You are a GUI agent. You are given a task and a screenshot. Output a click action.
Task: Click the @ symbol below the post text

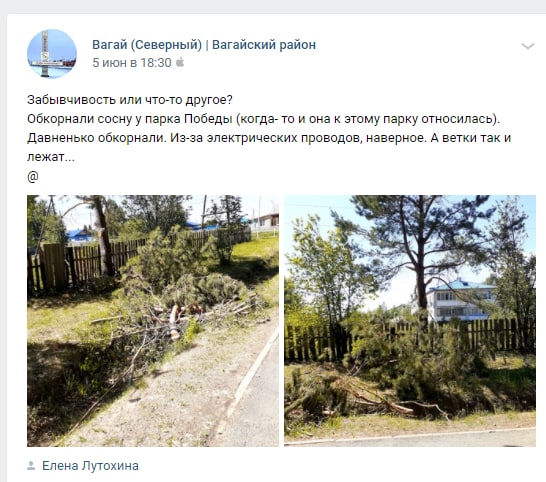click(33, 177)
